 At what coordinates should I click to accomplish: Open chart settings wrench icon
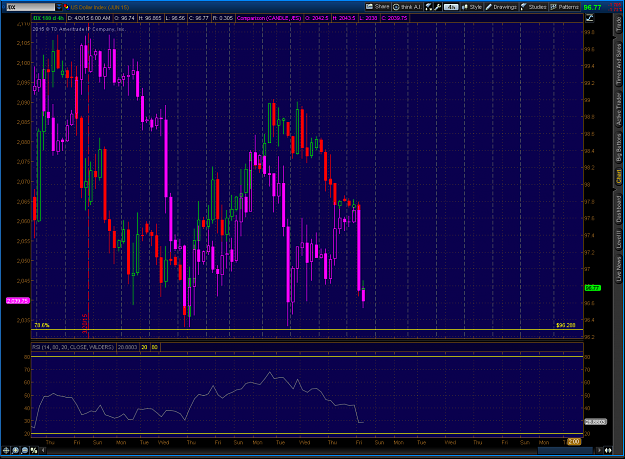click(438, 7)
